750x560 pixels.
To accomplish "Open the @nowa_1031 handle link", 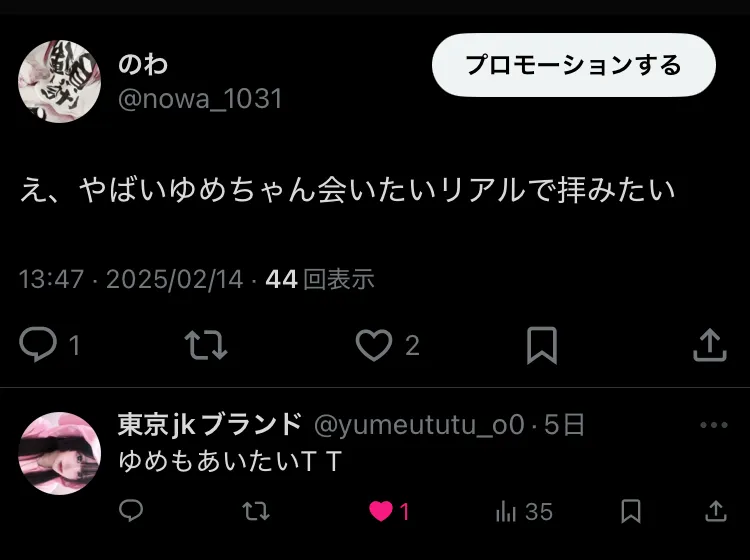I will (x=200, y=99).
